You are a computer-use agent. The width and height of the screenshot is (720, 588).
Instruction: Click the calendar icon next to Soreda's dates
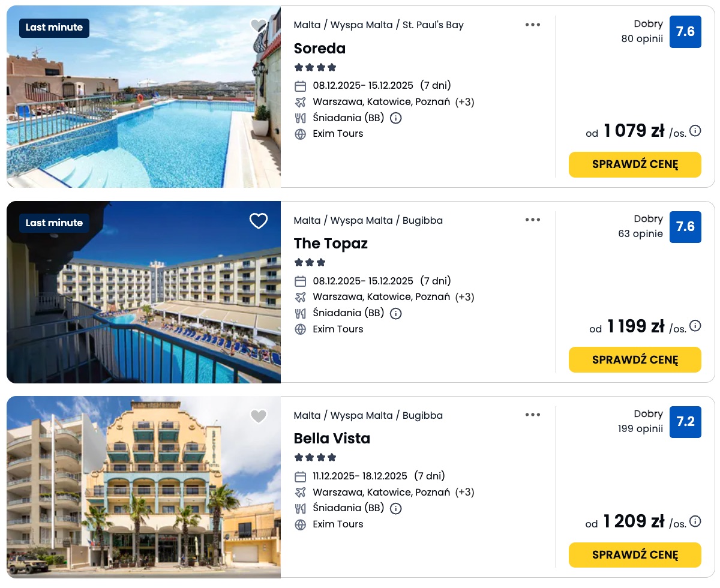[x=301, y=86]
